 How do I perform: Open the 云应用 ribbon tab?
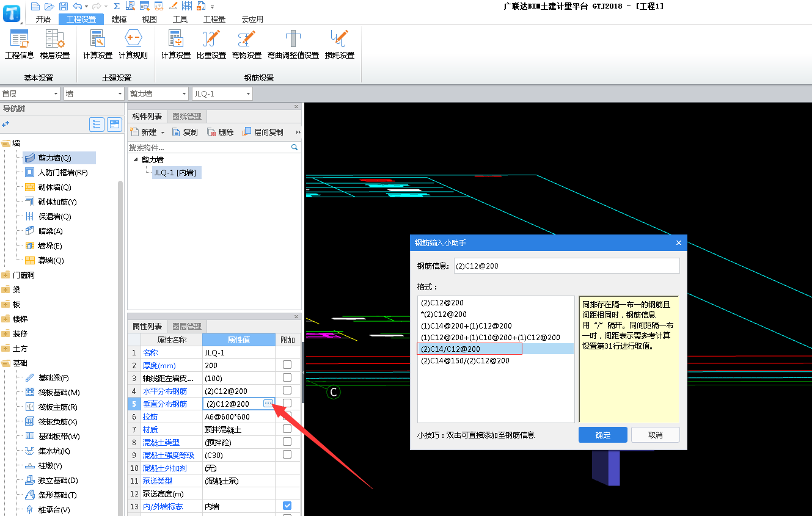[252, 19]
